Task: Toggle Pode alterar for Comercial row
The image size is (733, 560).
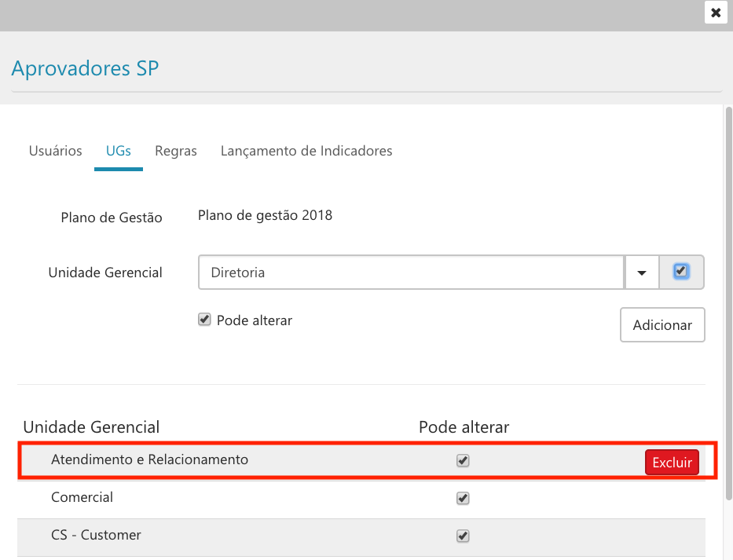Action: (463, 498)
